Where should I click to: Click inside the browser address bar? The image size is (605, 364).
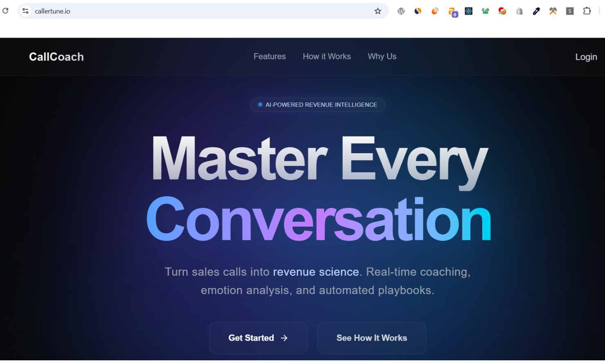(x=164, y=11)
